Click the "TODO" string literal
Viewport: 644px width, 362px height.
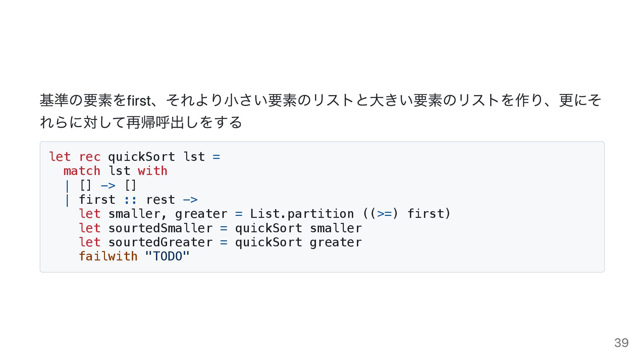pos(167,256)
